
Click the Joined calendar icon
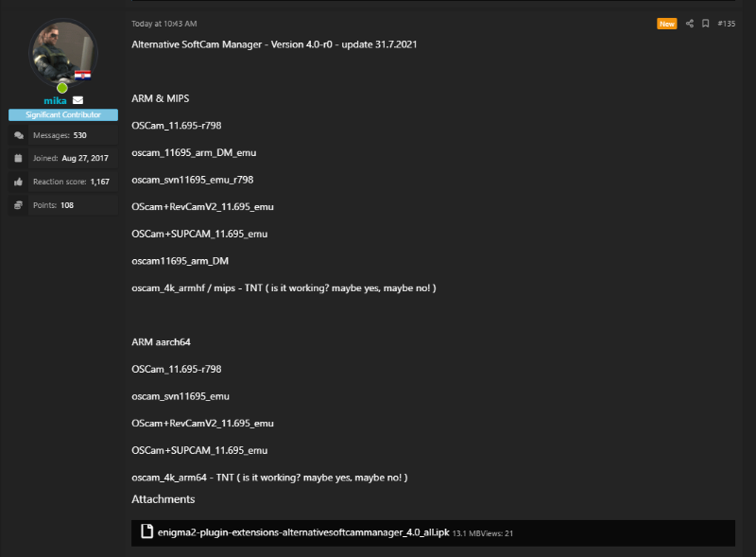(x=19, y=158)
